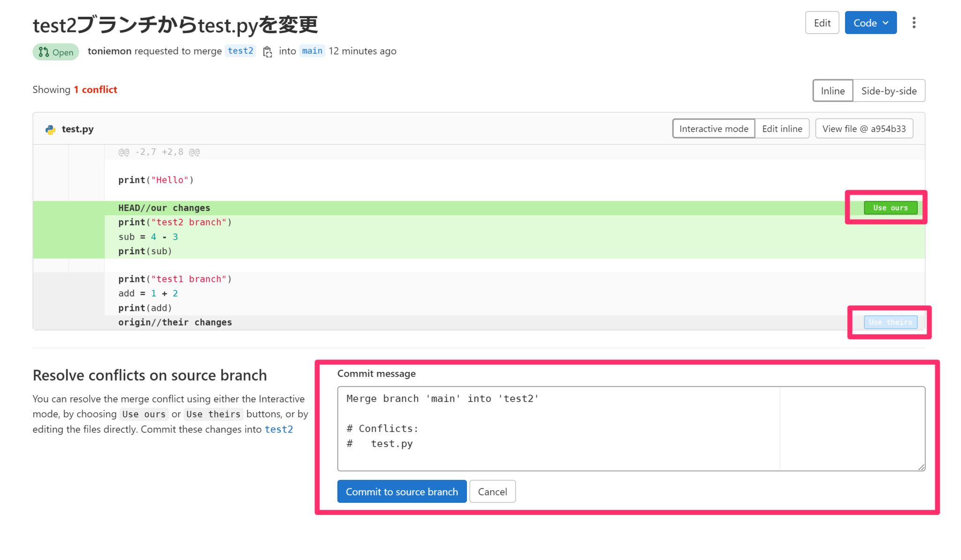961x560 pixels.
Task: Select Interactive mode for conflict resolution
Action: [x=713, y=129]
